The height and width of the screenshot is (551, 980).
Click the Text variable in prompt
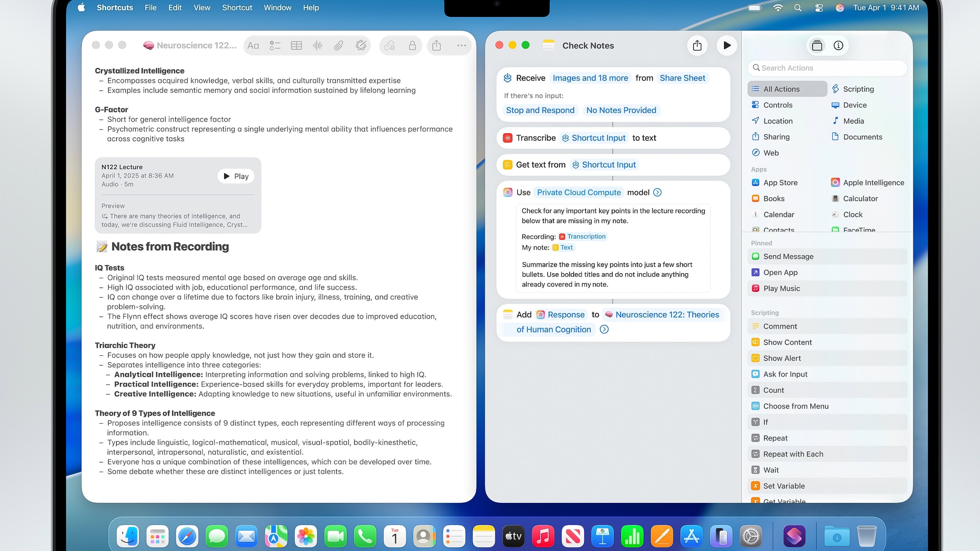[x=563, y=247]
